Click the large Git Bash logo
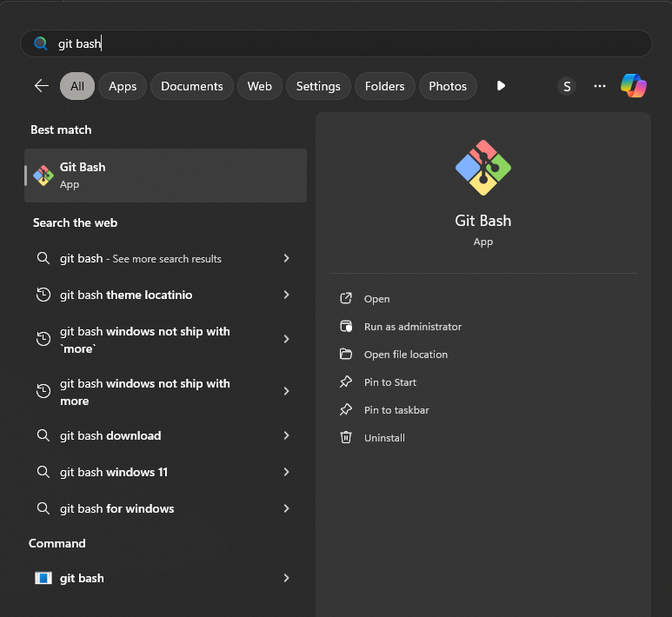672x617 pixels. [483, 168]
